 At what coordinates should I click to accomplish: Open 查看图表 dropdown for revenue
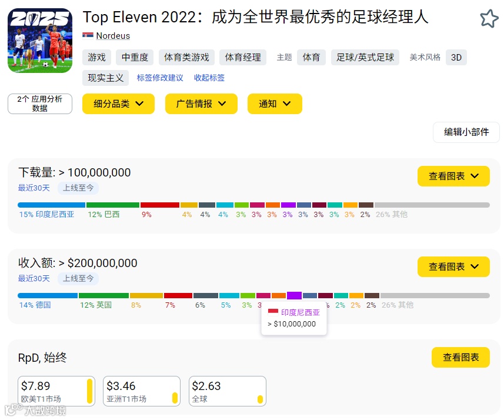coord(453,266)
